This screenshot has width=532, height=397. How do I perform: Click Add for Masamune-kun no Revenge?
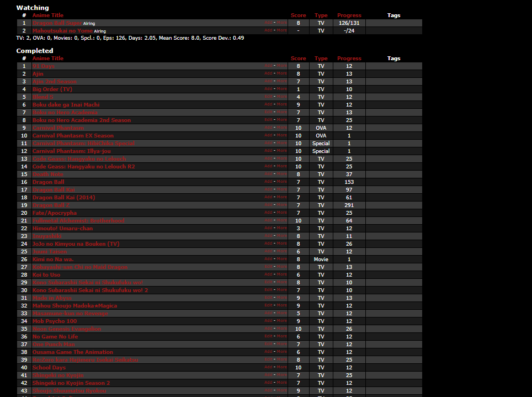(x=268, y=313)
